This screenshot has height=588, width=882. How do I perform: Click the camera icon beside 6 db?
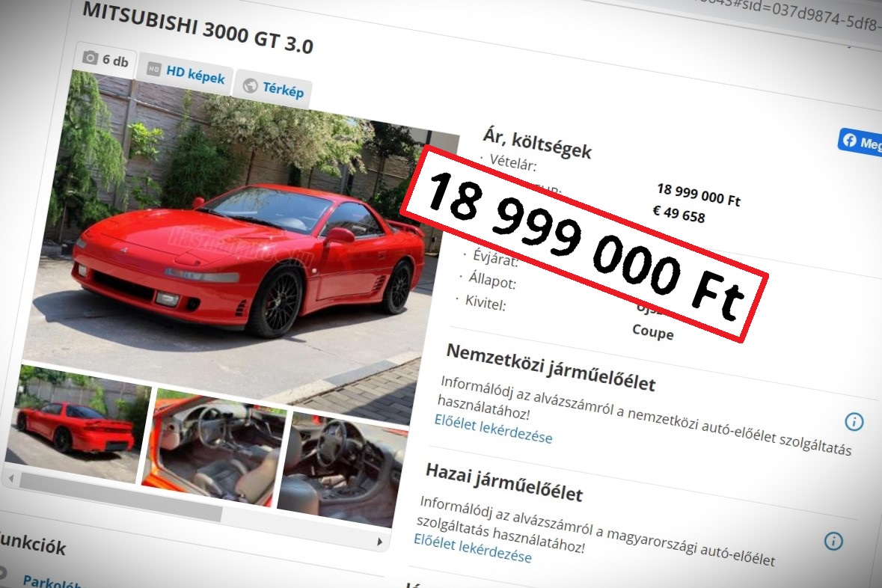coord(90,58)
